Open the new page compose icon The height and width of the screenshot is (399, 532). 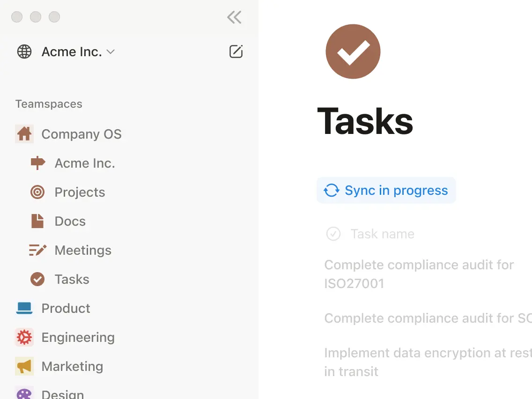236,52
